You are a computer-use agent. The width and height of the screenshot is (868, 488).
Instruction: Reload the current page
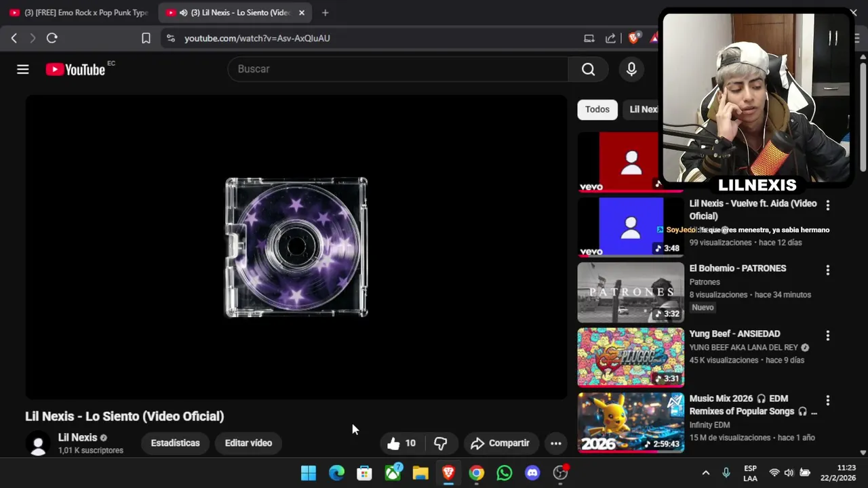click(x=52, y=38)
